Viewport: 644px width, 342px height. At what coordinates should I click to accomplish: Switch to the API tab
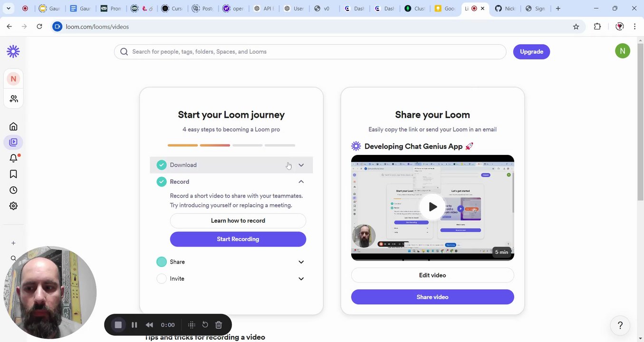[263, 9]
